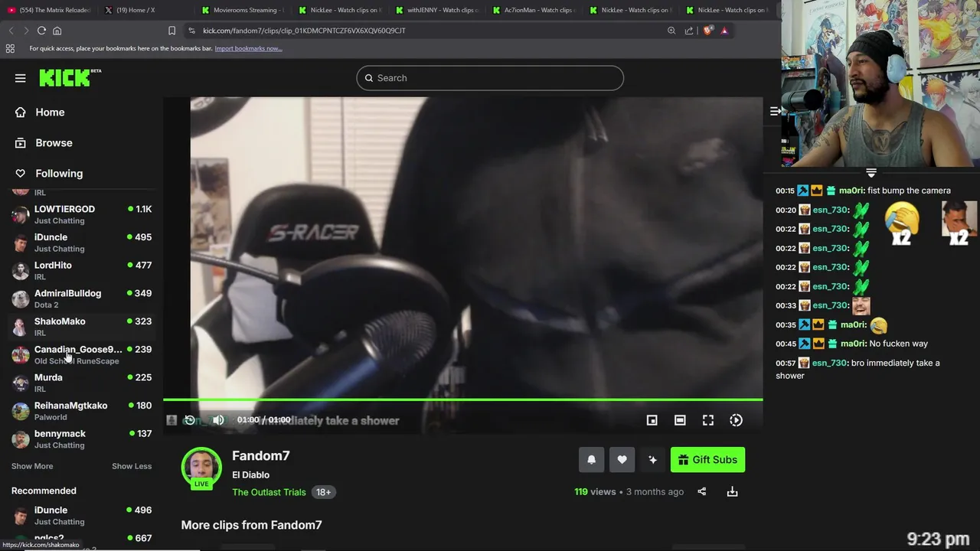980x551 pixels.
Task: Click the Brave Rewards triangle icon
Action: pos(724,31)
